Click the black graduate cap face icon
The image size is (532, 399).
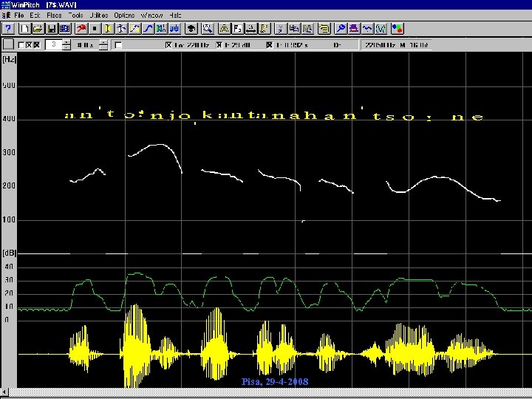[191, 29]
